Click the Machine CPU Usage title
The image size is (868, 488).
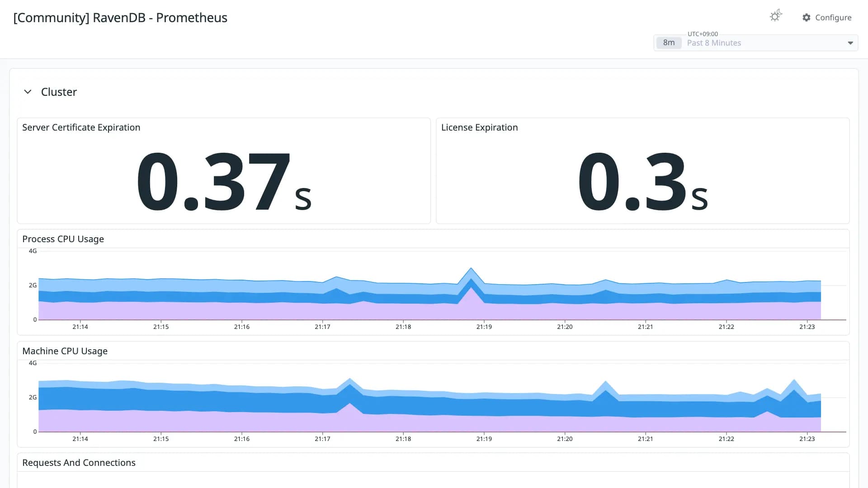[x=65, y=351]
